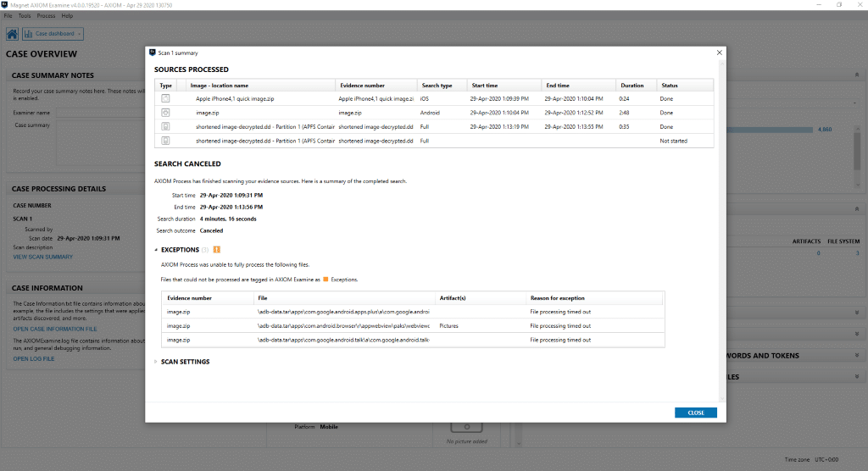Click the Search outcome 'Canceled' value
Image resolution: width=868 pixels, height=471 pixels.
pos(211,230)
